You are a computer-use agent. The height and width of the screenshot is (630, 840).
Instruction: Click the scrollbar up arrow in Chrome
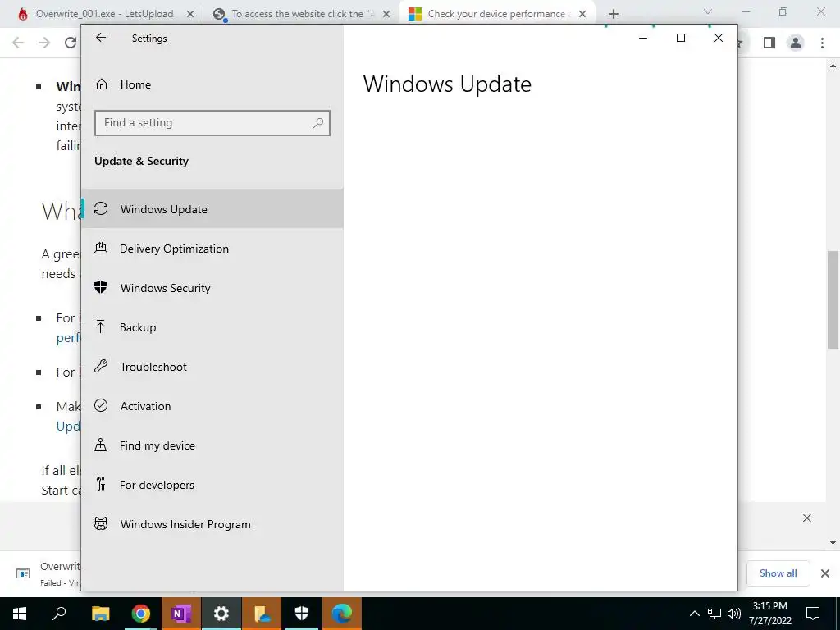[x=833, y=66]
